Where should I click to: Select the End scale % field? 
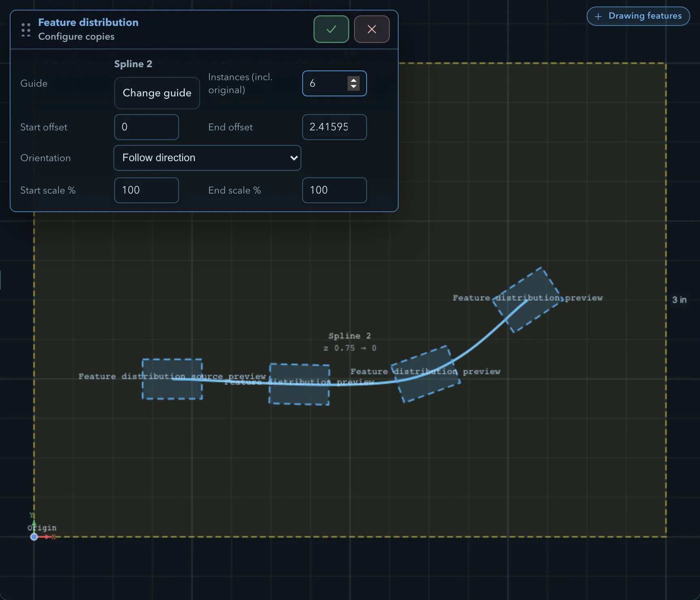pyautogui.click(x=334, y=190)
